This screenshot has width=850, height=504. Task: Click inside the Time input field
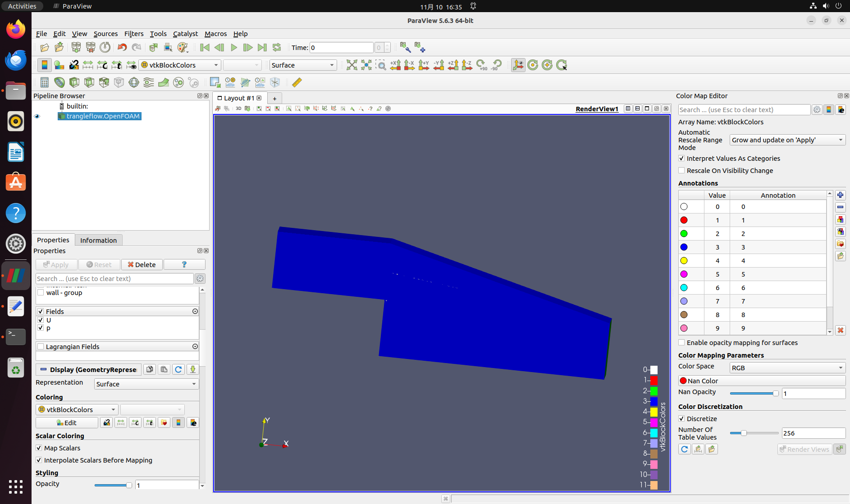pos(341,47)
